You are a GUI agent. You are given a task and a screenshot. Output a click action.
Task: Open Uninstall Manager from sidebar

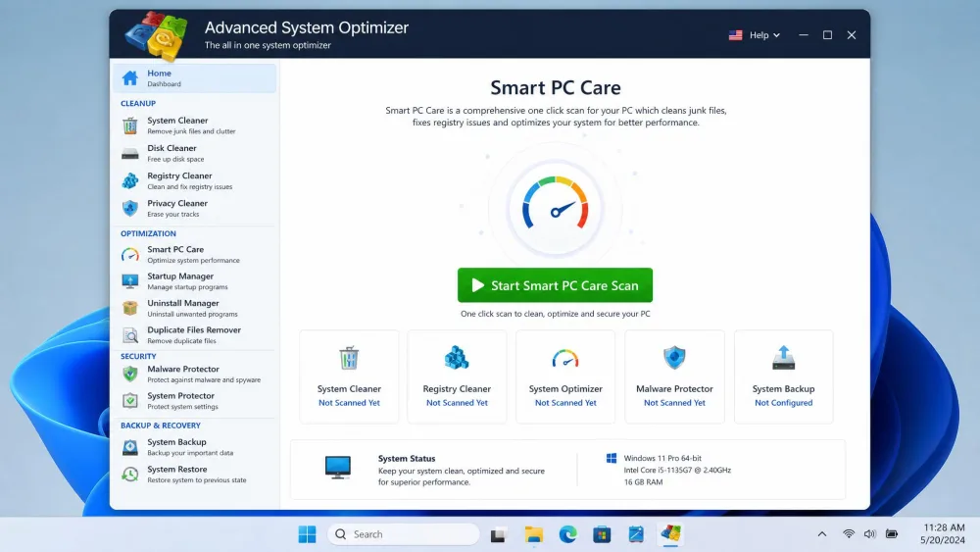pos(195,308)
